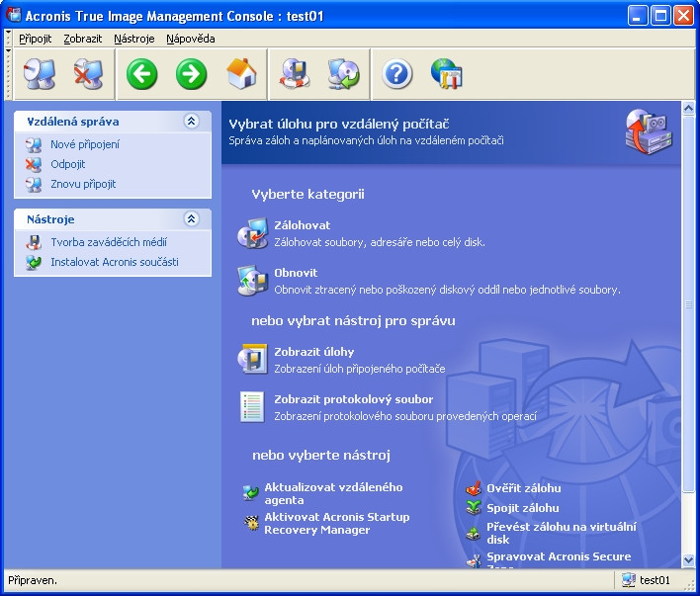Screen dimensions: 700x596
Task: Open Zobrazit úlohy link
Action: coord(314,352)
